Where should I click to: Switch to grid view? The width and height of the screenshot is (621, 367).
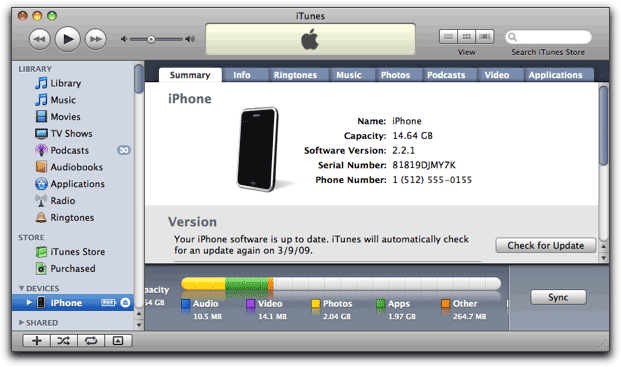point(467,37)
